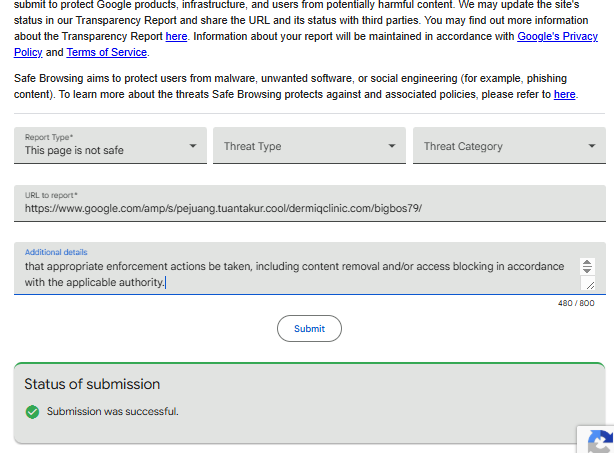Click the reCAPTCHA badge icon
Viewport: 614px width, 453px height.
tap(600, 441)
